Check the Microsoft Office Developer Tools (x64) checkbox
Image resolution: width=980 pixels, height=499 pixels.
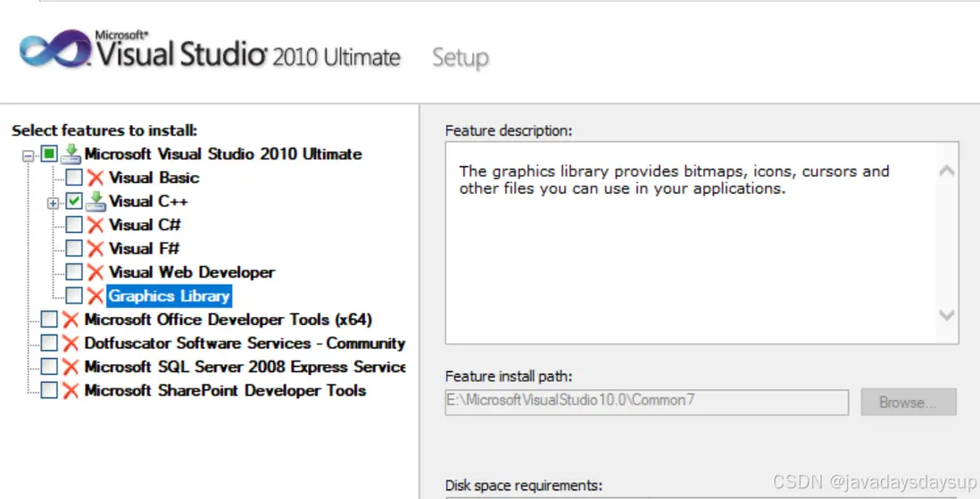(x=49, y=320)
